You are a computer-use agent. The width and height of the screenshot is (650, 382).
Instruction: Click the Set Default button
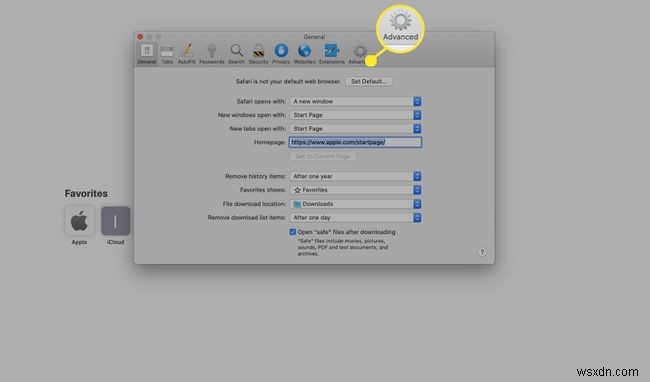(x=369, y=82)
